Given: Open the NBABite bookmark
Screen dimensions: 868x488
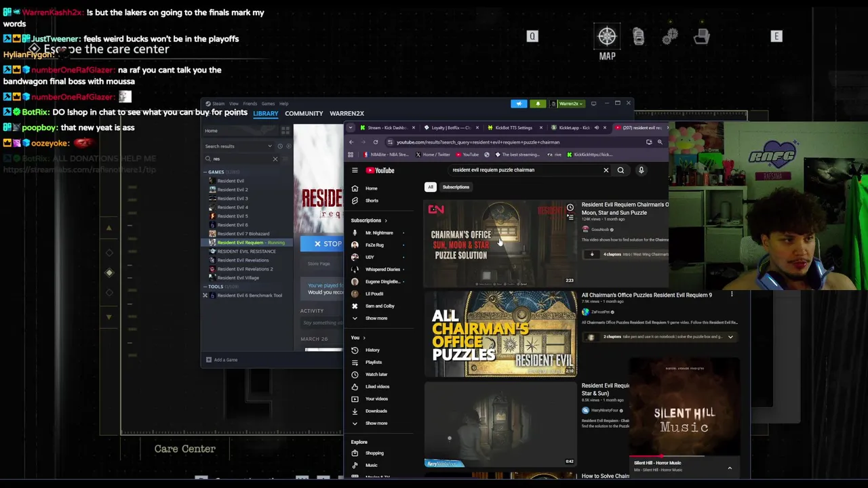Looking at the screenshot, I should coord(386,155).
